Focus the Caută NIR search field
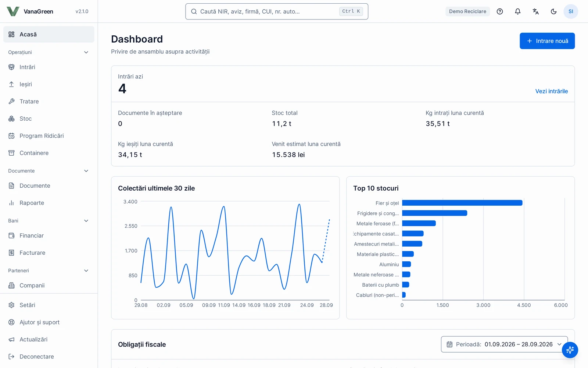This screenshot has width=588, height=368. pyautogui.click(x=277, y=11)
